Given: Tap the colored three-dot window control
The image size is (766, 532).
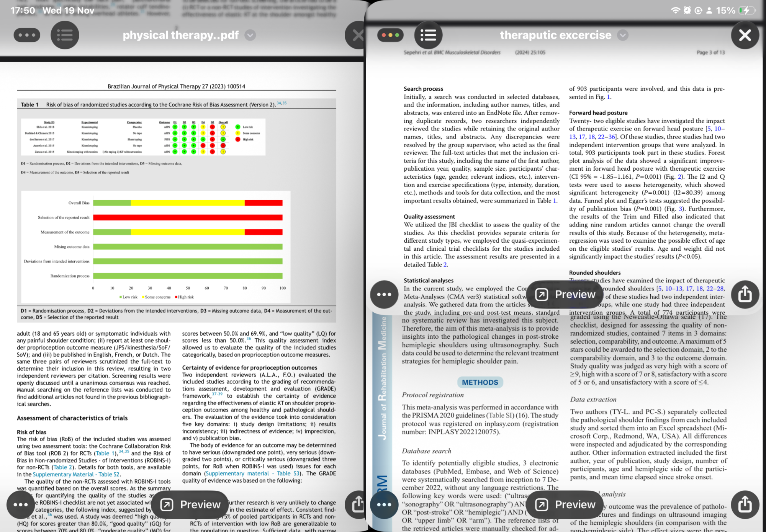Looking at the screenshot, I should click(x=390, y=35).
